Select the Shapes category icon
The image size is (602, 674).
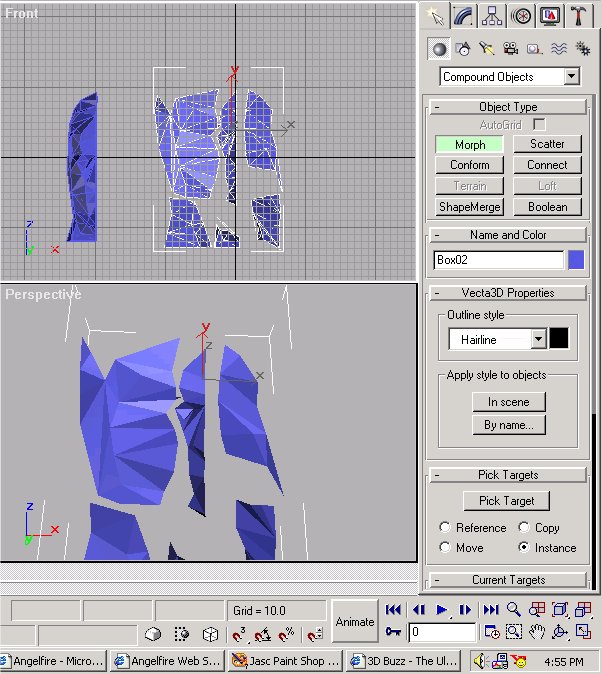coord(462,48)
